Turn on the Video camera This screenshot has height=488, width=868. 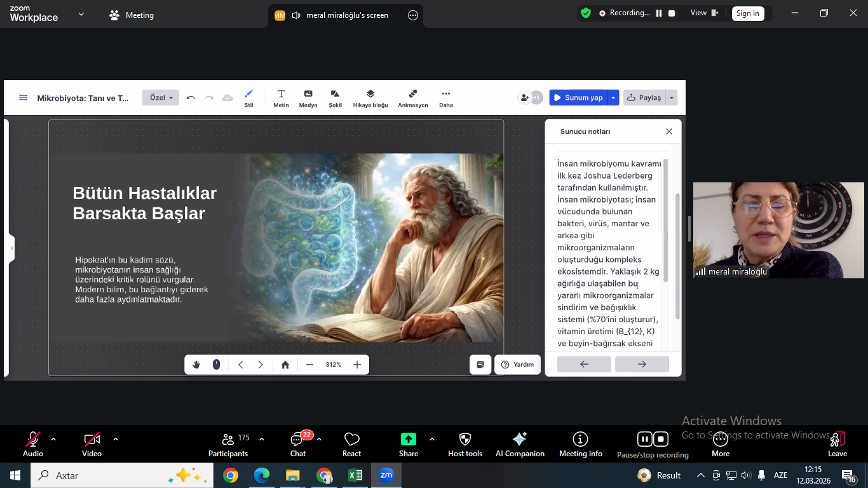pos(92,440)
